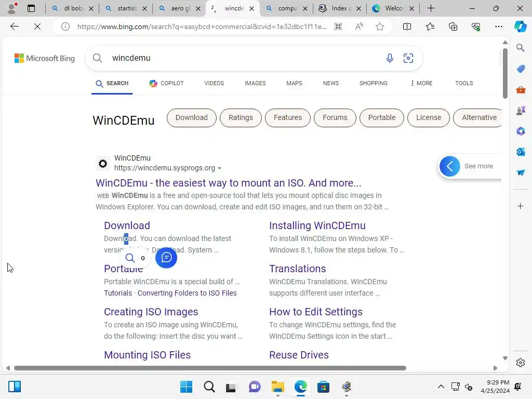Screen dimensions: 532x399
Task: Open browser essentials heart icon
Action: click(476, 26)
